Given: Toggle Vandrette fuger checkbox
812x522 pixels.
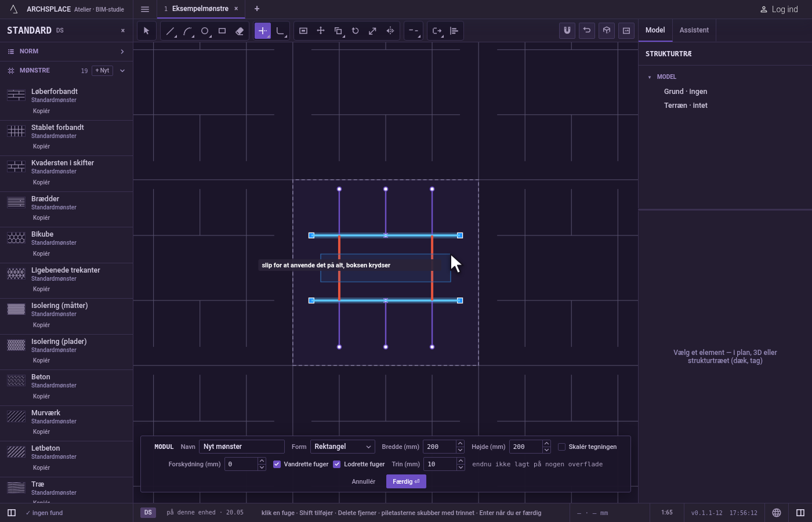Looking at the screenshot, I should pyautogui.click(x=277, y=464).
